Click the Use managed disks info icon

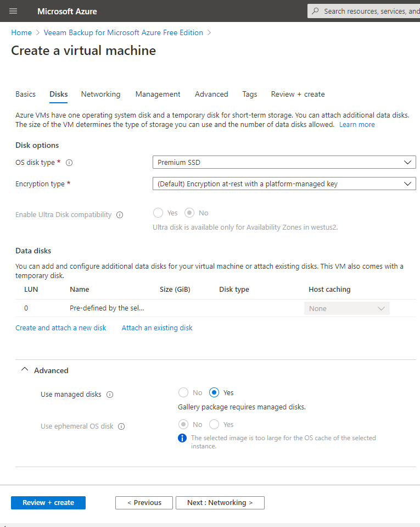pyautogui.click(x=110, y=395)
